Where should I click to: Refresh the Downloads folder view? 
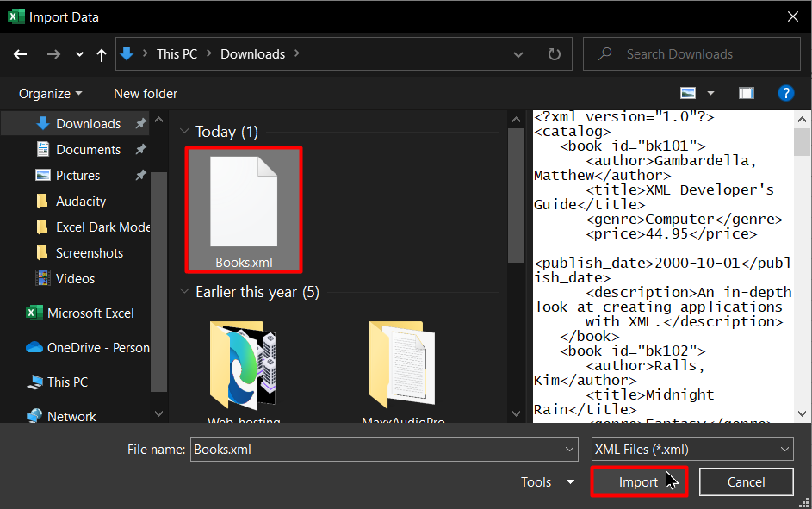[x=555, y=54]
